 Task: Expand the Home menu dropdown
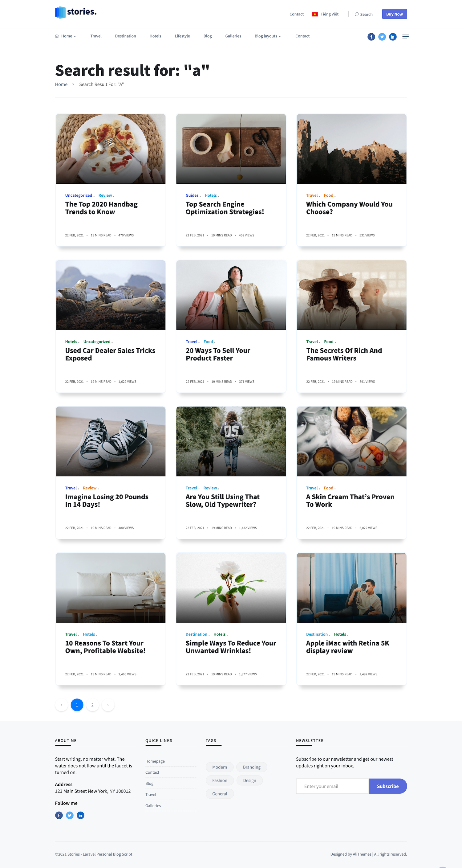66,36
